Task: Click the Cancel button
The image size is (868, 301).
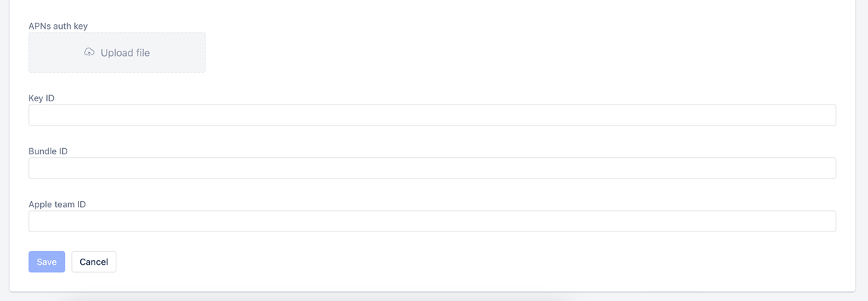Action: (x=94, y=262)
